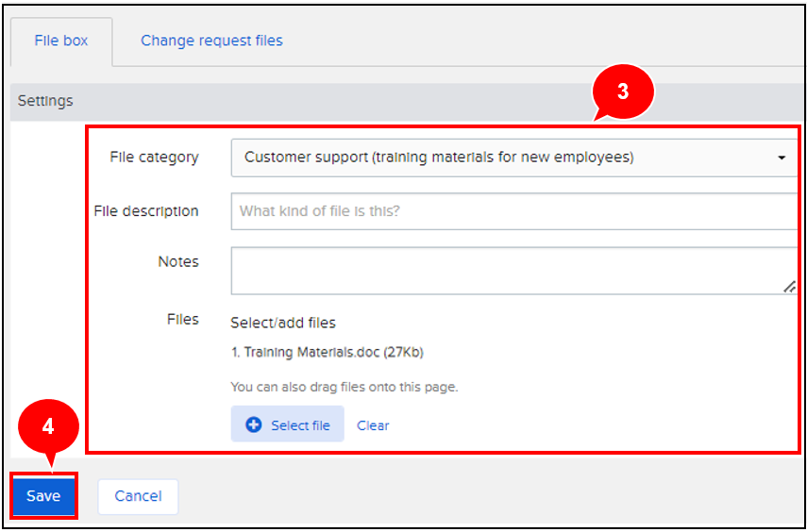Screen dimensions: 807x532
Task: Click the plus icon on Select file
Action: 253,425
